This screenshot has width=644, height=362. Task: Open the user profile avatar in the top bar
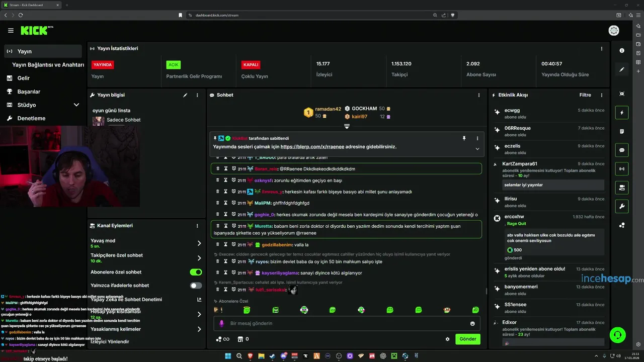point(614,31)
